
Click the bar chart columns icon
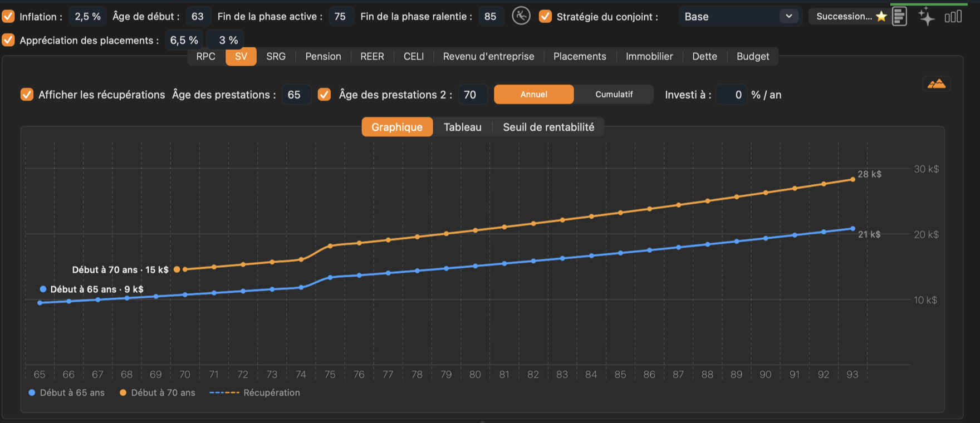pos(953,17)
